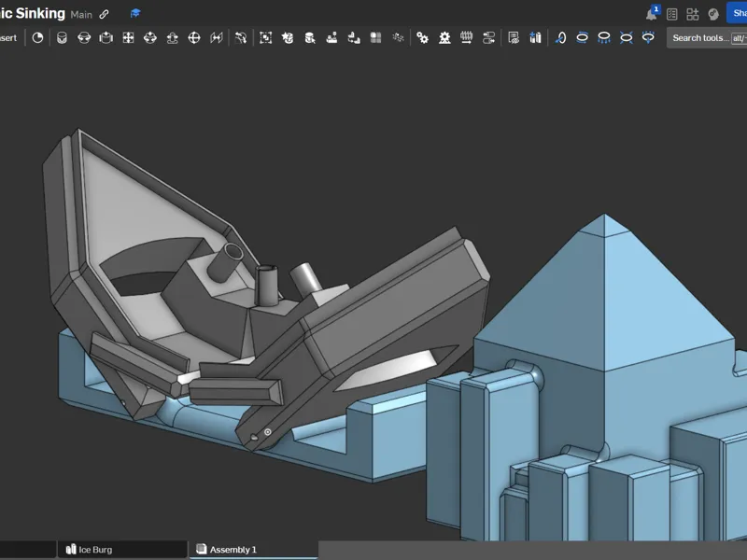Click the ring with diagonal arrows icon
The width and height of the screenshot is (747, 560).
point(626,37)
